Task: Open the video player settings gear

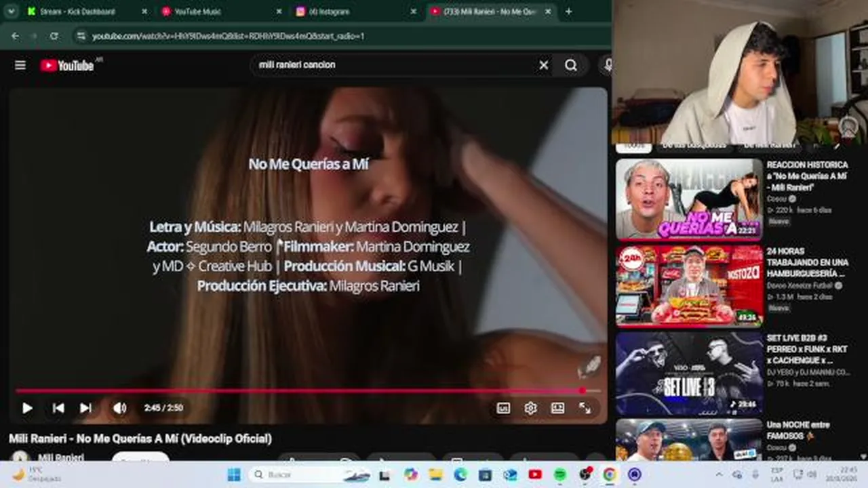Action: pos(530,408)
